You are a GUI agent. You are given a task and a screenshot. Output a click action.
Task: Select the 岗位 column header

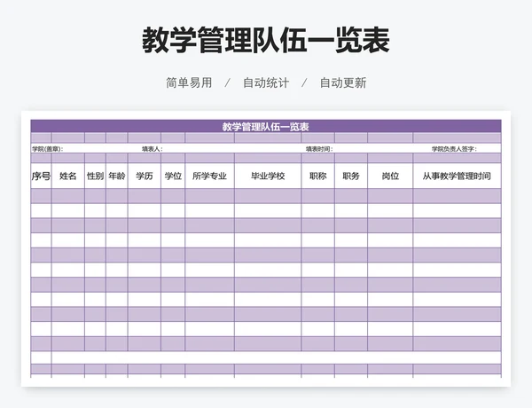(390, 176)
